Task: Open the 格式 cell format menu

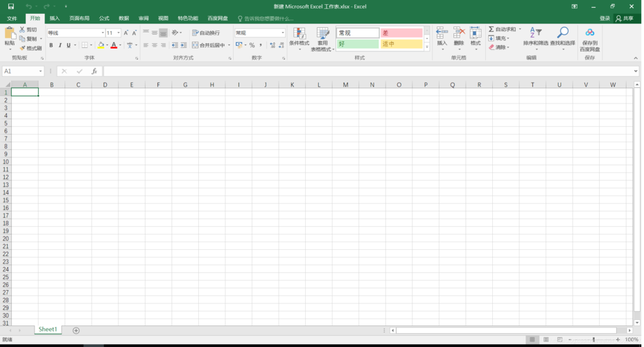Action: pos(476,39)
